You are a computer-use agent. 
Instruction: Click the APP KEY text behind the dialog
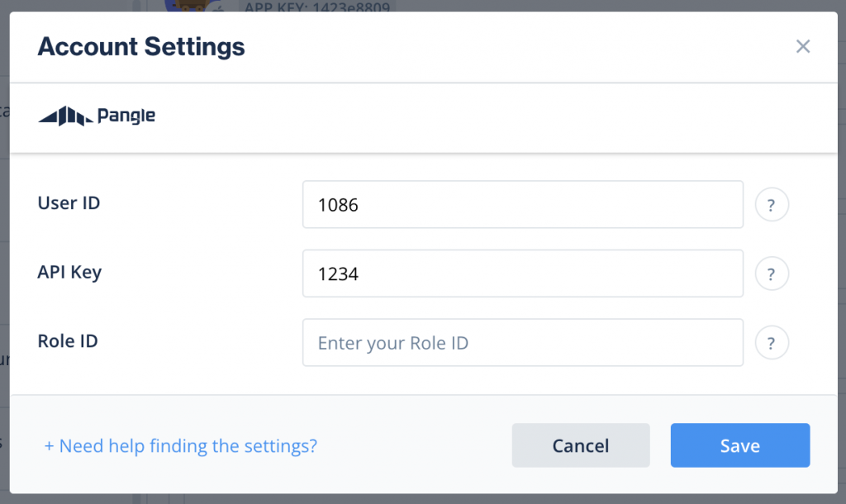coord(318,7)
